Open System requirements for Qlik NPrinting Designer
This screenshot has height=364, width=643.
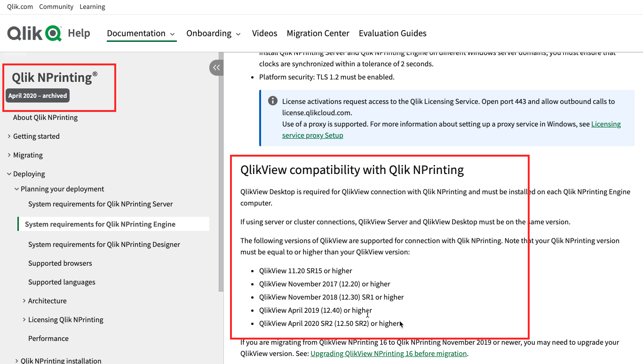tap(104, 245)
